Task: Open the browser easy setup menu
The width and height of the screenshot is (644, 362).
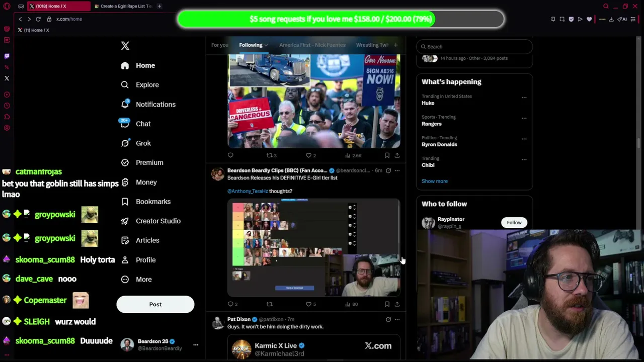Action: pyautogui.click(x=633, y=19)
